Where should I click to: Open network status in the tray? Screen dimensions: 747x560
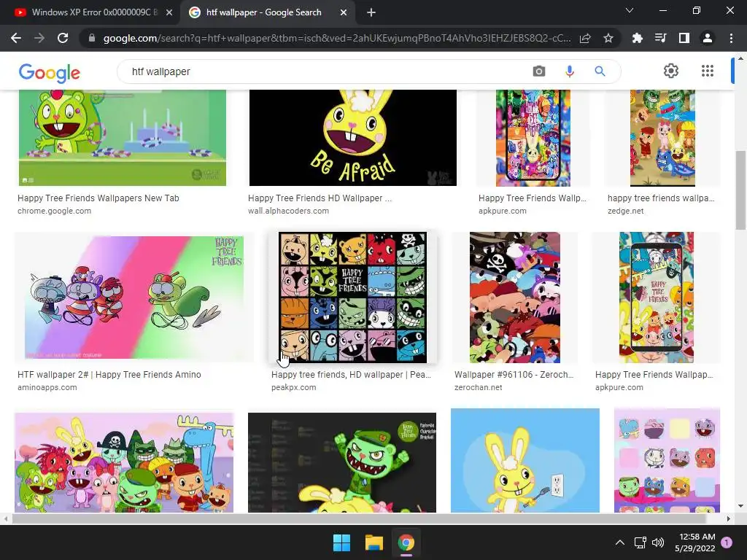tap(640, 542)
